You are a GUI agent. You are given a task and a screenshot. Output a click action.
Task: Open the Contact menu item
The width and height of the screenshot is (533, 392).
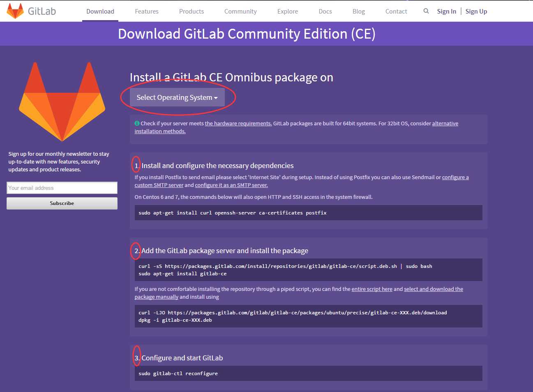(396, 12)
